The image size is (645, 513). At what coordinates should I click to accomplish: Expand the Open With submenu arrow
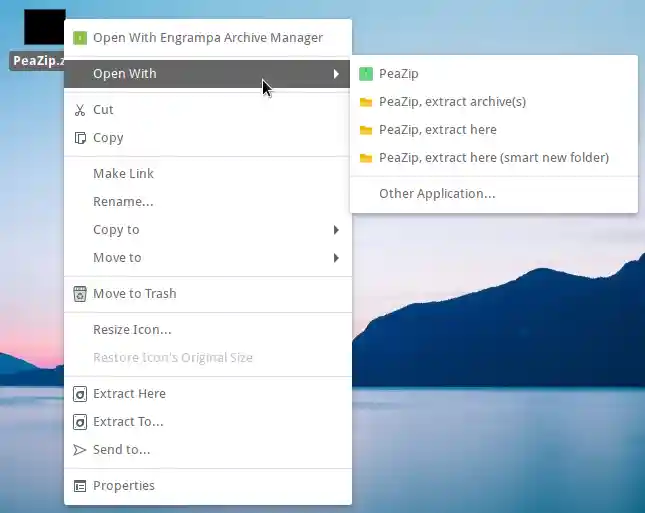coord(336,74)
